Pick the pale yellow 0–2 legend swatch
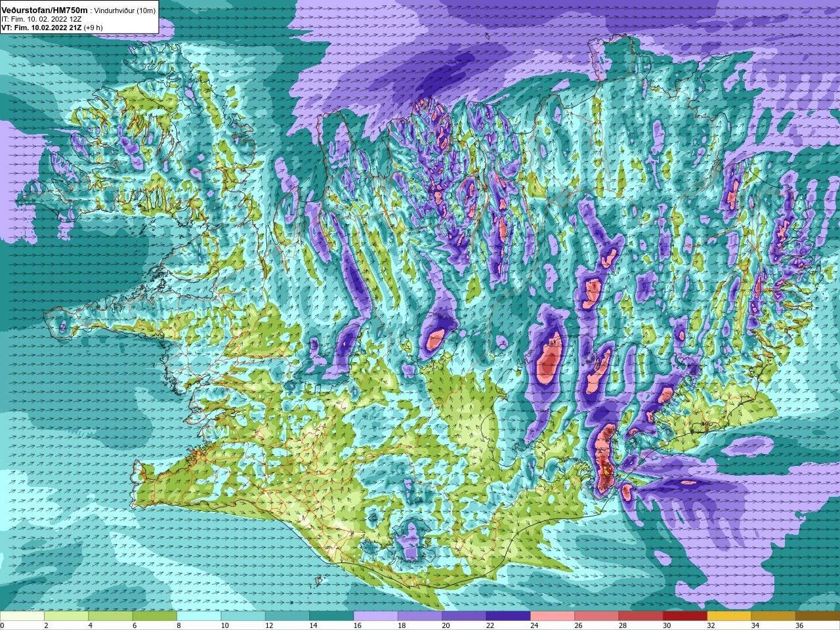 [x=22, y=616]
